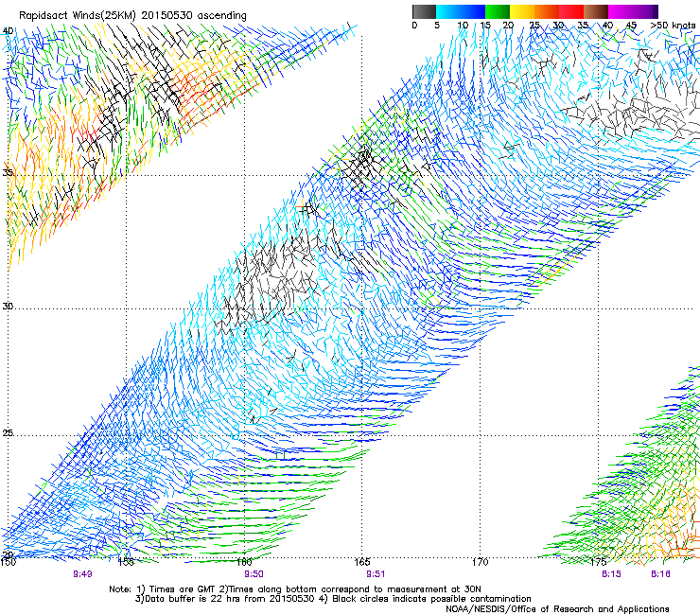Click the legend label '40'
This screenshot has width=700, height=615.
click(607, 25)
